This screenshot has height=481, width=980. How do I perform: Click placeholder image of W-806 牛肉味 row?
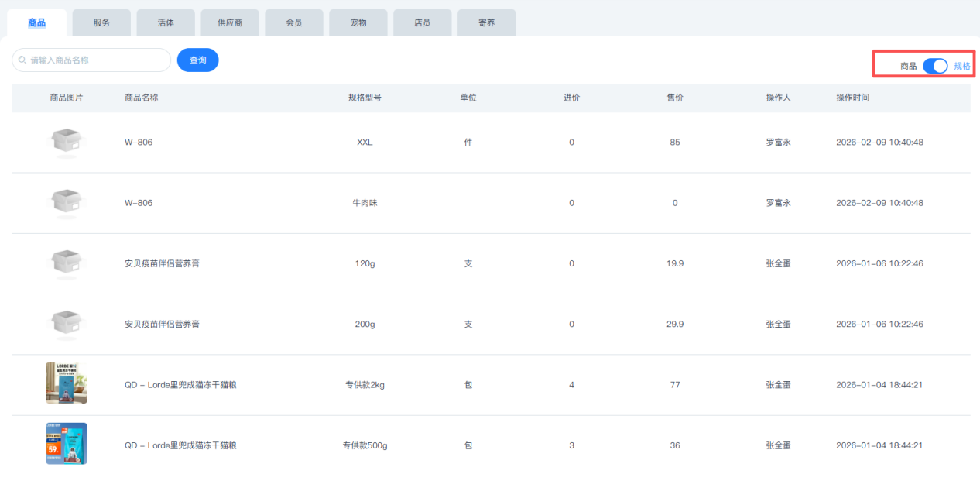click(x=67, y=203)
